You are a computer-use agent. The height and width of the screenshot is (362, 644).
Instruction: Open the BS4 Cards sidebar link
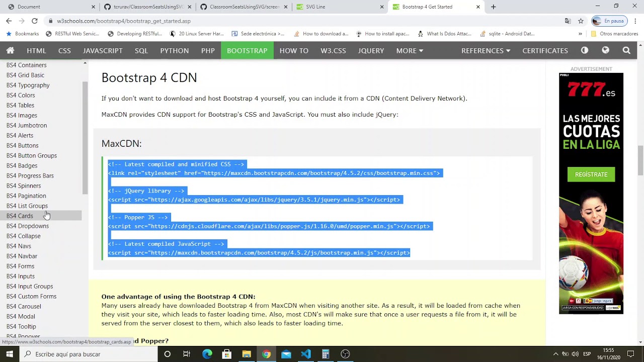coord(20,216)
